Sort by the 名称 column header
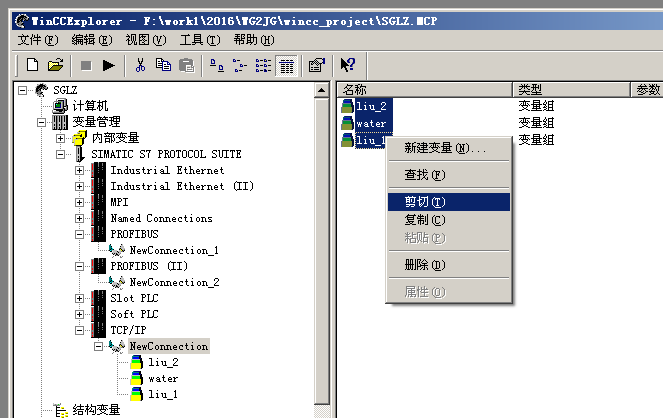The width and height of the screenshot is (663, 418). 425,90
